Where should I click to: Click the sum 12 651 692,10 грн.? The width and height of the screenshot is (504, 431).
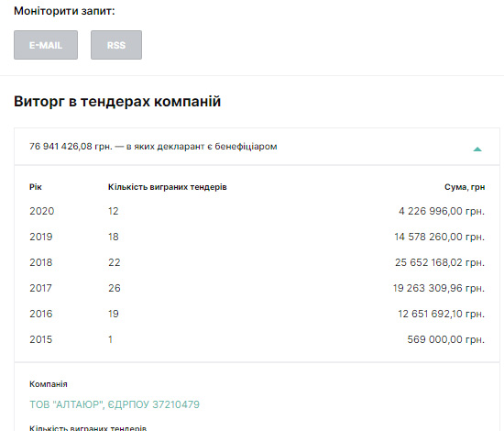441,314
